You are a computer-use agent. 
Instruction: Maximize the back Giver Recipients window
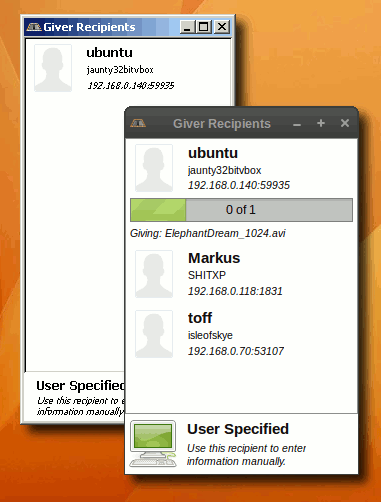click(204, 27)
